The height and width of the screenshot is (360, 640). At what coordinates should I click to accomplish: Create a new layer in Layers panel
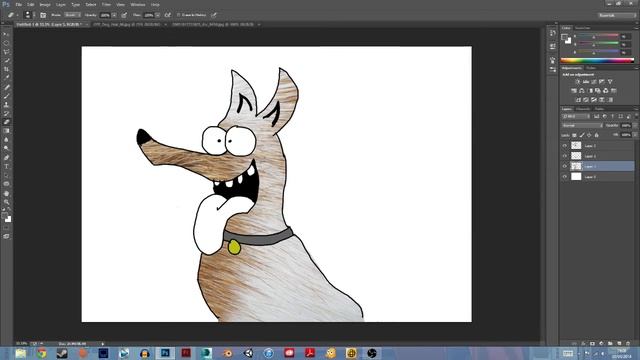619,344
